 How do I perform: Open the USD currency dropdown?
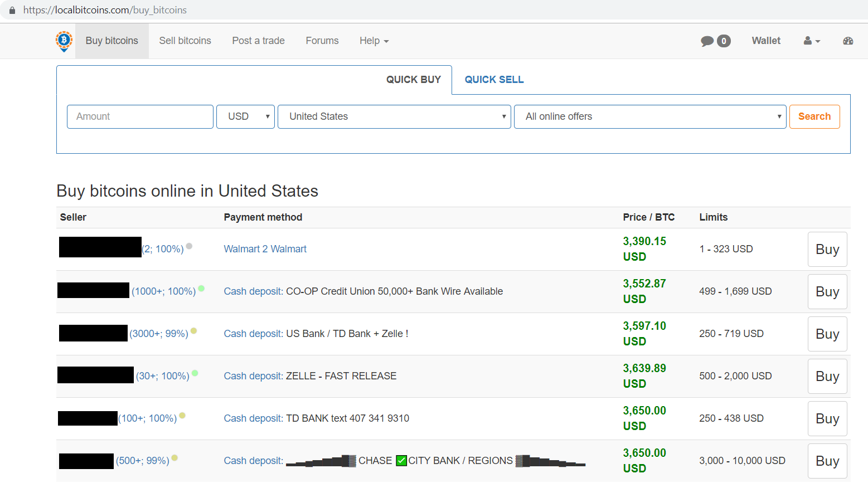[x=246, y=116]
